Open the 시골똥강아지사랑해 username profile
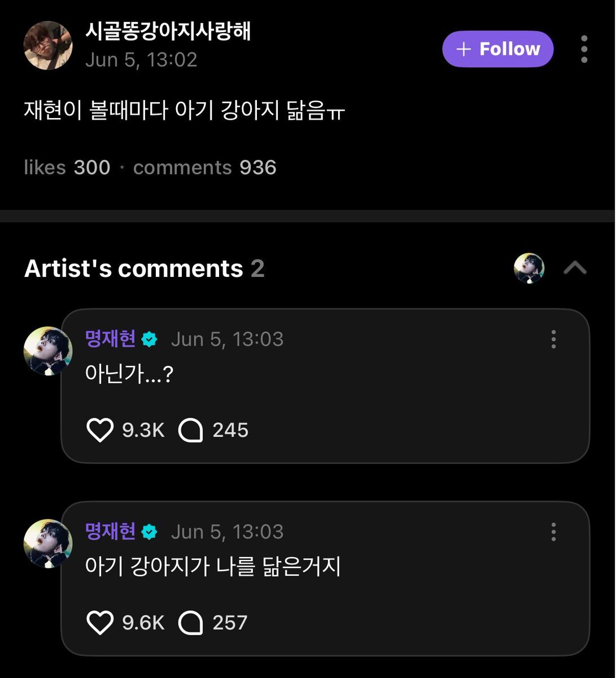The image size is (616, 678). [x=168, y=31]
